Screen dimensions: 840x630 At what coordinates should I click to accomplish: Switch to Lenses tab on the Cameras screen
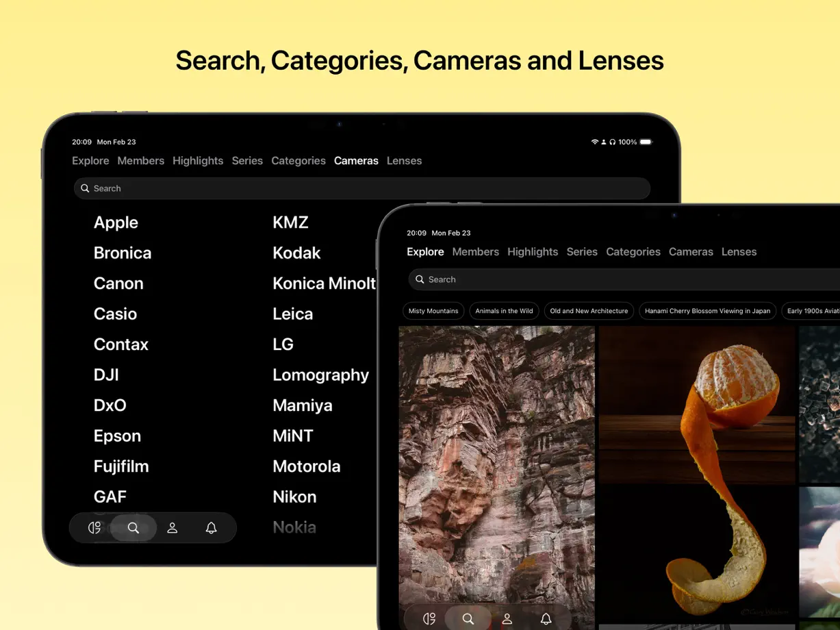click(x=405, y=161)
